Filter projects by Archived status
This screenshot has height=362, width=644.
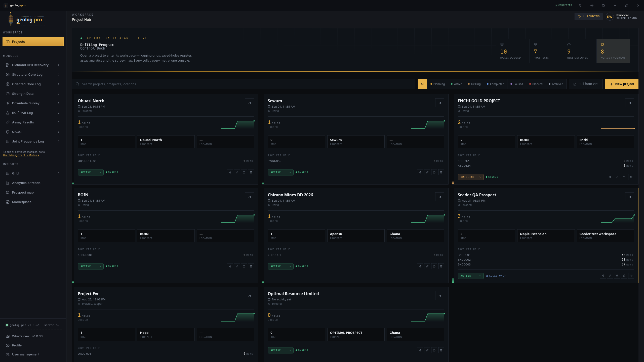click(556, 84)
